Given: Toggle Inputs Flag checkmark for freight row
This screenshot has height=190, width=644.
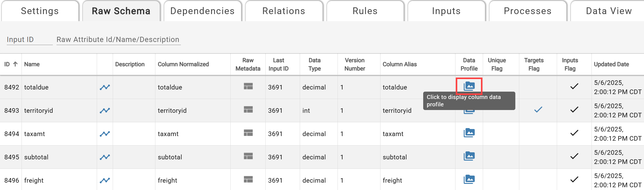Looking at the screenshot, I should point(574,180).
